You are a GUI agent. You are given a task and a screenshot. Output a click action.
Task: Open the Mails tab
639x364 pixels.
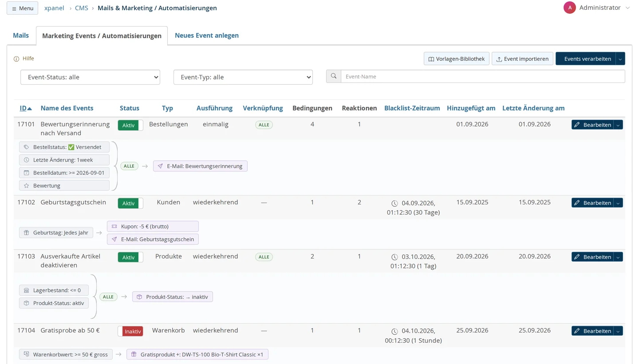click(21, 35)
